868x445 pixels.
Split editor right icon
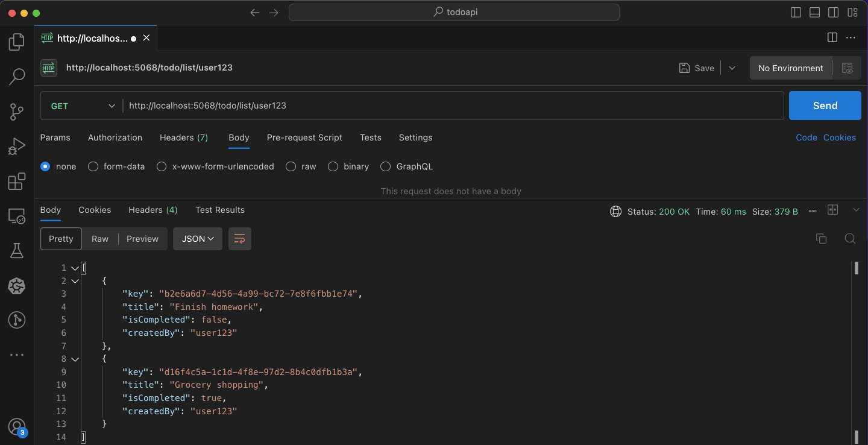point(832,37)
